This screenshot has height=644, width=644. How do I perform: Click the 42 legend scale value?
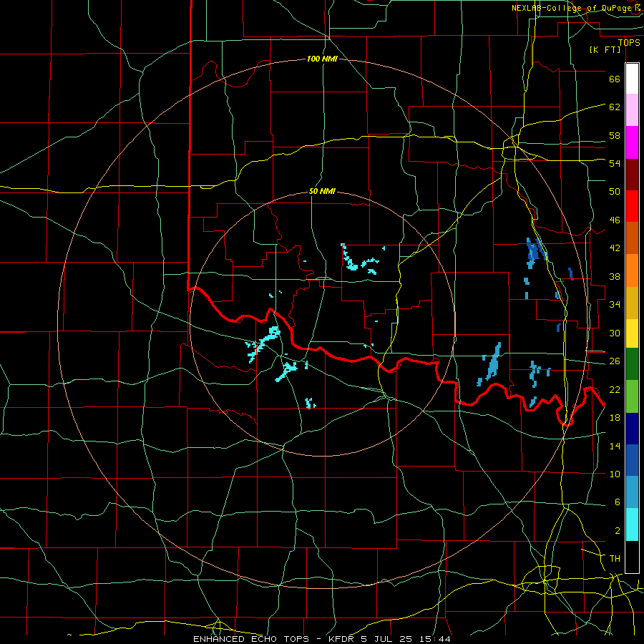pos(615,248)
